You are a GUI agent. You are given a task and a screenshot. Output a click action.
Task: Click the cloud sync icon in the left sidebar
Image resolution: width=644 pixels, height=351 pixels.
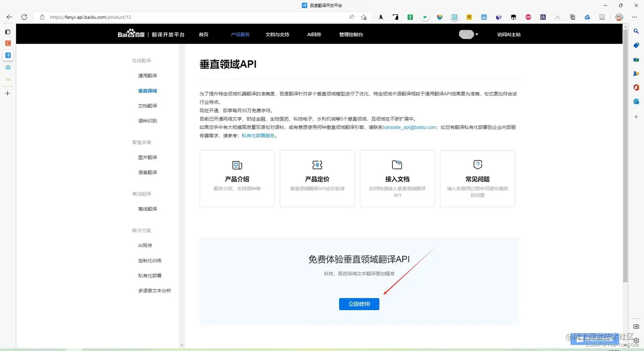[x=8, y=67]
